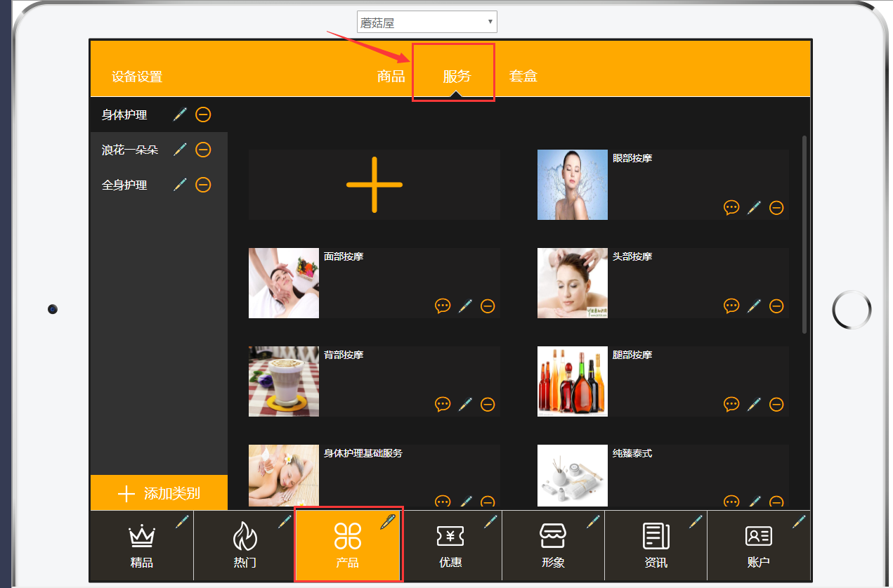Remove the 背部按摩 service
Screen dimensions: 893x588
[x=488, y=404]
